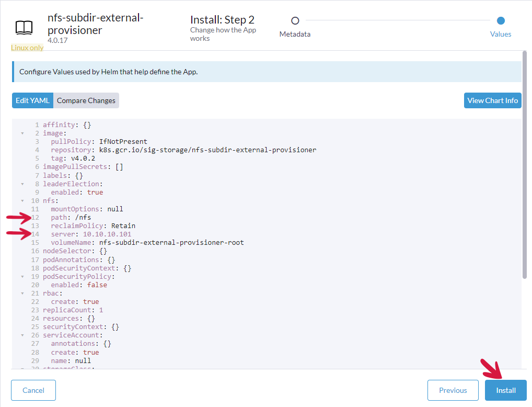The image size is (532, 407).
Task: Open the Compare Changes tab
Action: pos(86,100)
